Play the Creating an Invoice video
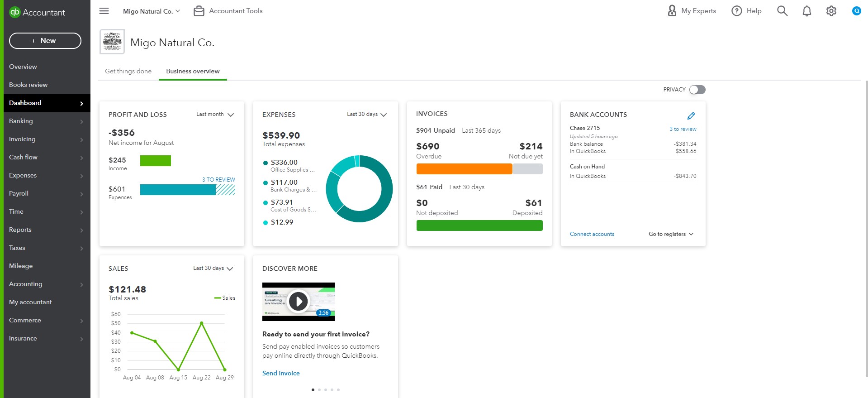Viewport: 868px width, 398px height. pyautogui.click(x=299, y=302)
